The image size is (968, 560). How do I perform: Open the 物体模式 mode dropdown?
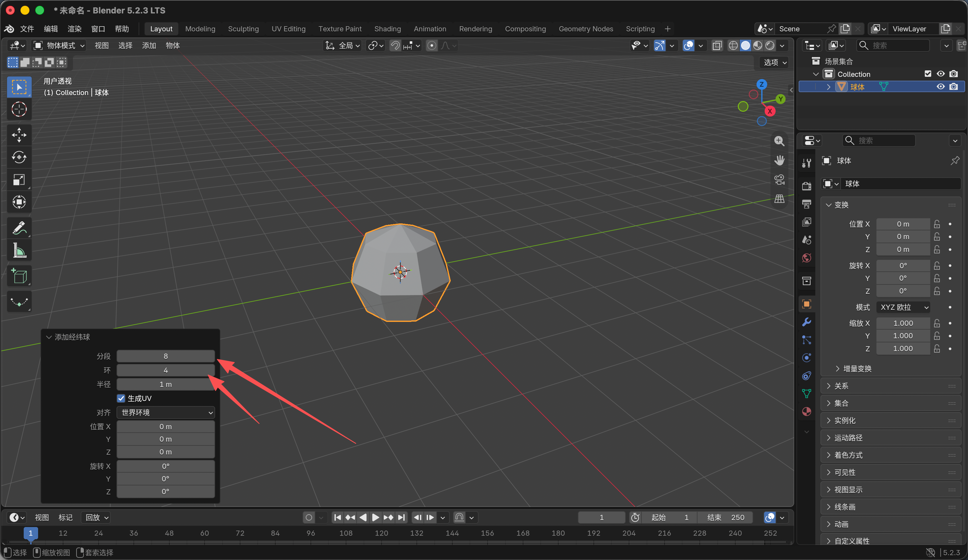coord(59,46)
